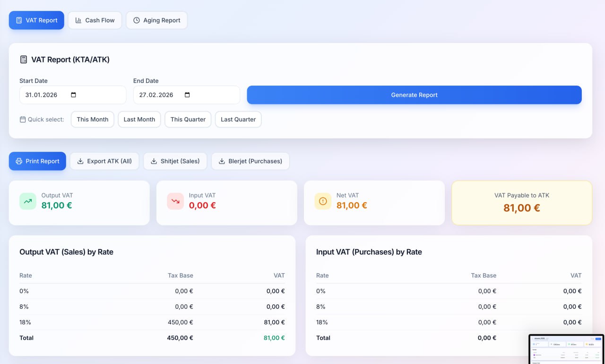605x364 pixels.
Task: Click the red Input VAT trend-down icon
Action: (175, 201)
